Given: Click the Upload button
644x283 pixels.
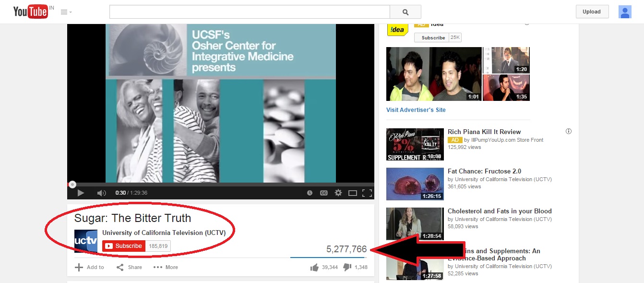Looking at the screenshot, I should (x=592, y=12).
